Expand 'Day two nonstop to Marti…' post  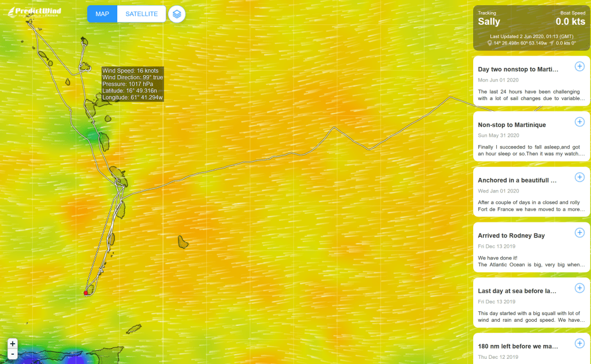tap(579, 66)
